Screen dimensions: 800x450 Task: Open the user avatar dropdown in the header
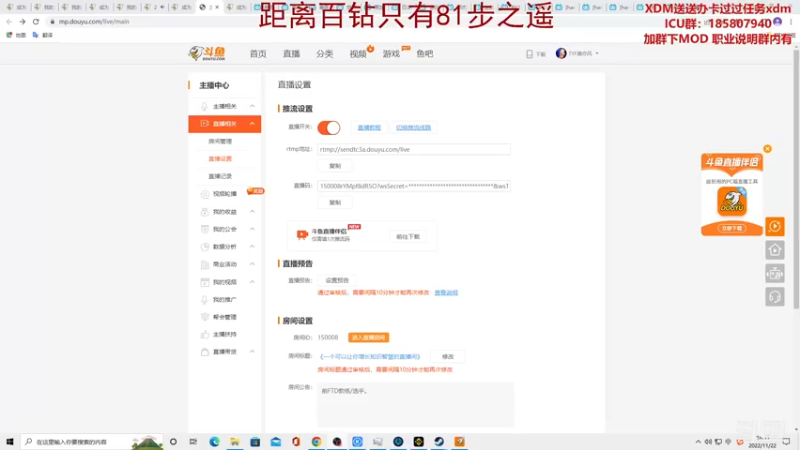tap(577, 54)
